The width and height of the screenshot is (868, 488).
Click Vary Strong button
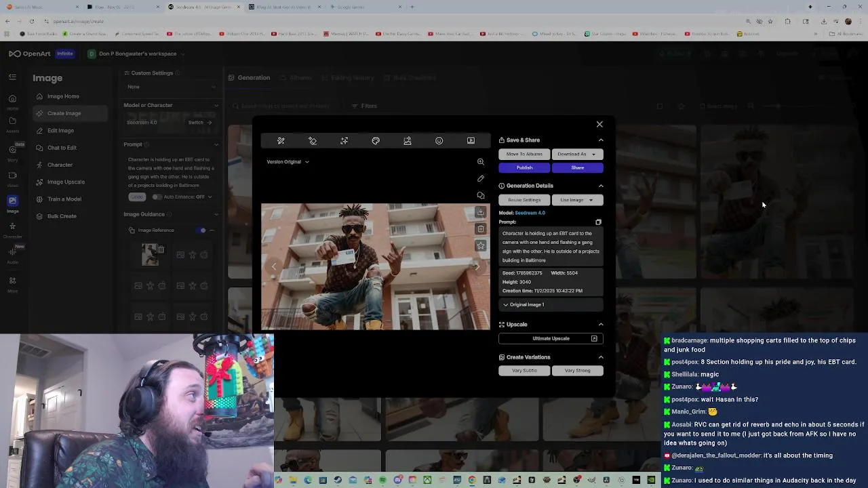click(577, 371)
